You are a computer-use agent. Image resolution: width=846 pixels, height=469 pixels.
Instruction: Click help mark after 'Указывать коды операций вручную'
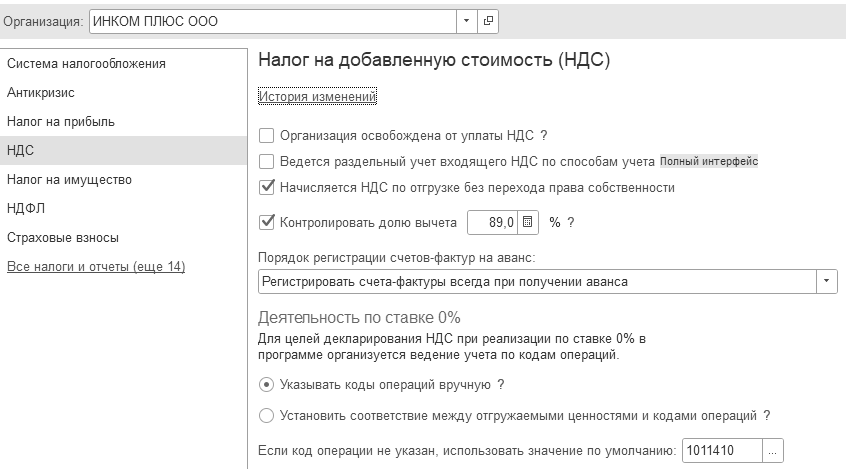click(x=501, y=385)
